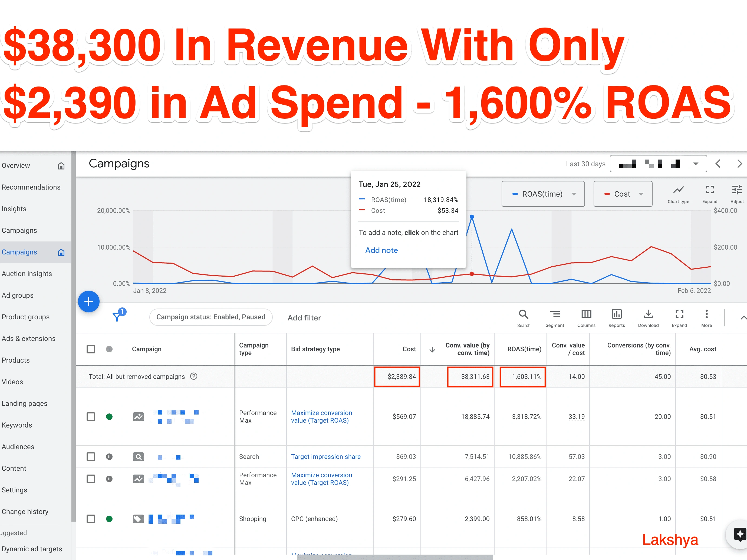
Task: Click Campaign status: Enabled, Paused filter chip
Action: [x=211, y=317]
